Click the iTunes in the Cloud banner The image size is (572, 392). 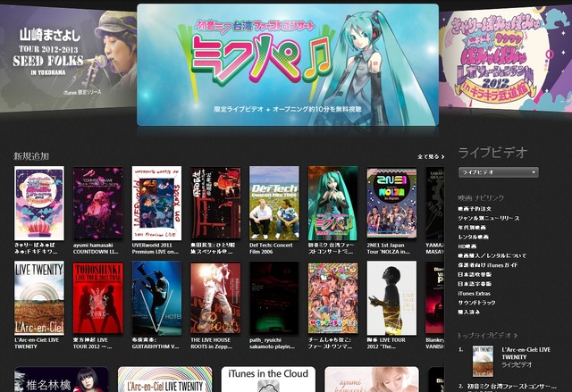point(268,379)
